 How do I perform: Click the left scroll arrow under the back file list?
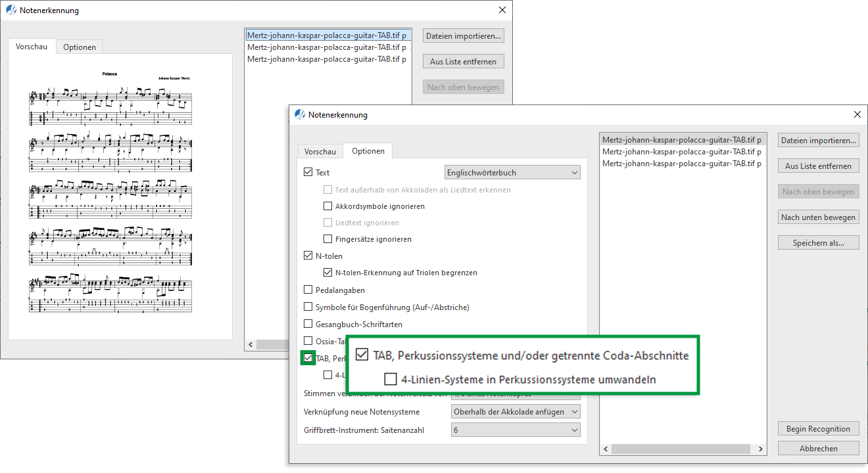pos(250,345)
